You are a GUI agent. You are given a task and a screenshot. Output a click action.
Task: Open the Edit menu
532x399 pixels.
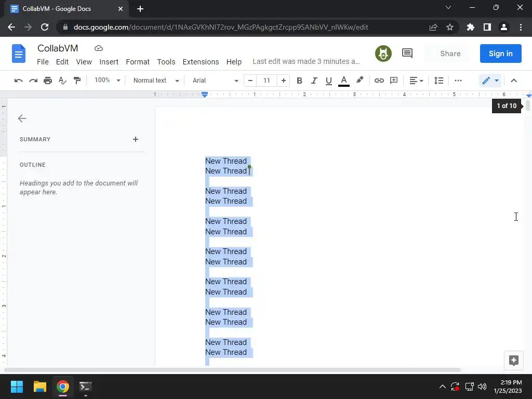[x=62, y=62]
